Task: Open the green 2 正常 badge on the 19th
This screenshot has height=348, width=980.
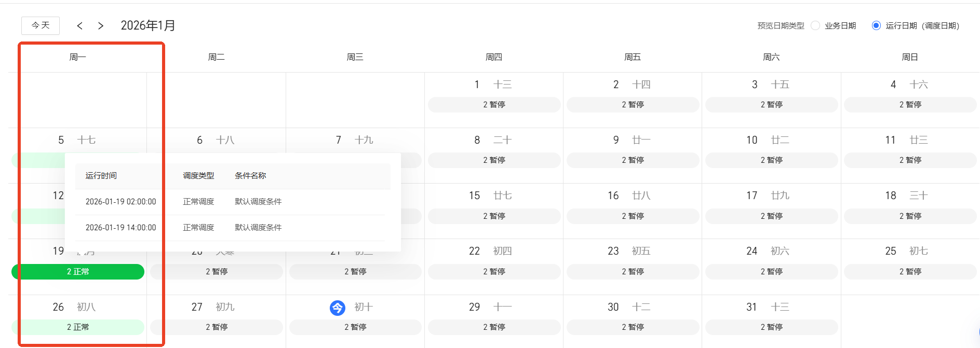Action: pos(78,272)
